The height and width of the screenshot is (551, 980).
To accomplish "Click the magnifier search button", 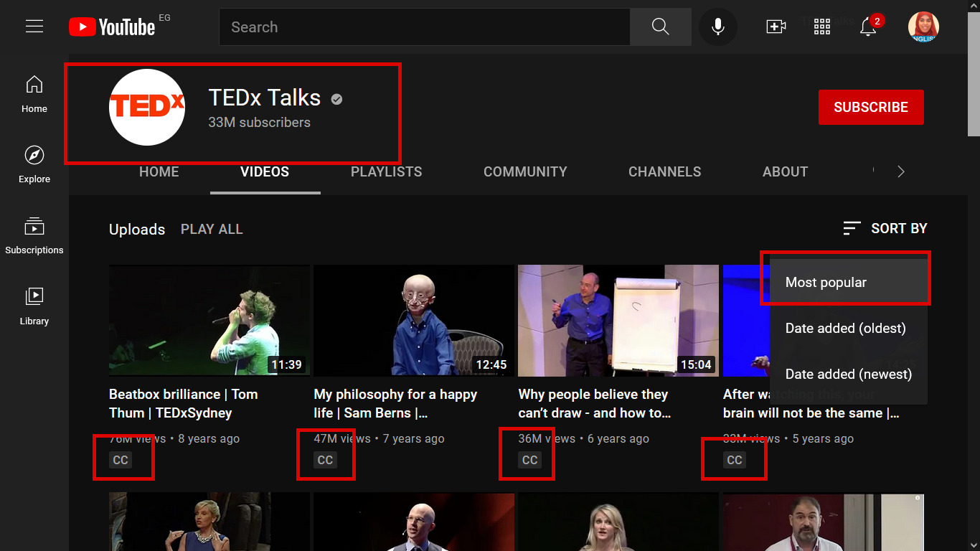I will [x=660, y=27].
